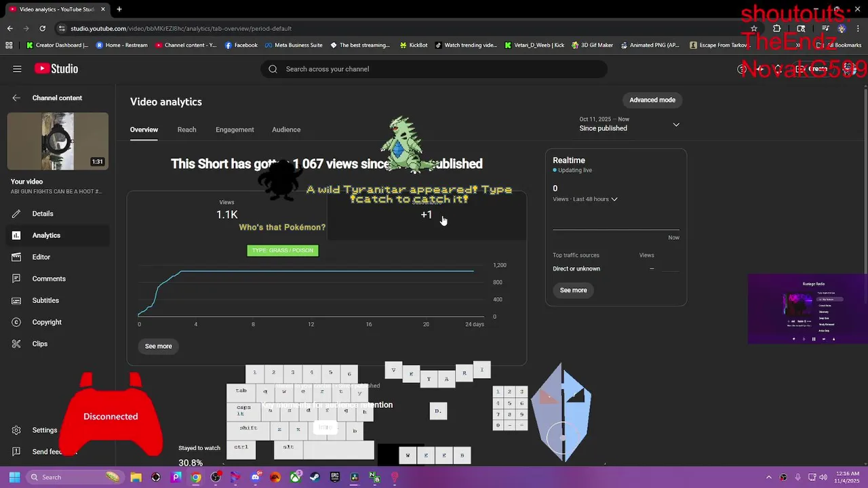Open the Details pencil icon in sidebar
The image size is (868, 488).
pyautogui.click(x=16, y=213)
